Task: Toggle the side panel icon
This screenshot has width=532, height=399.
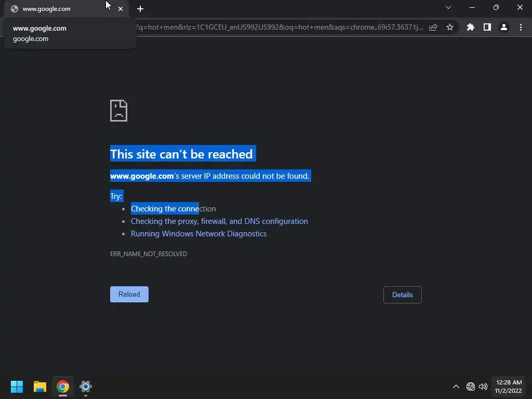Action: pyautogui.click(x=487, y=27)
